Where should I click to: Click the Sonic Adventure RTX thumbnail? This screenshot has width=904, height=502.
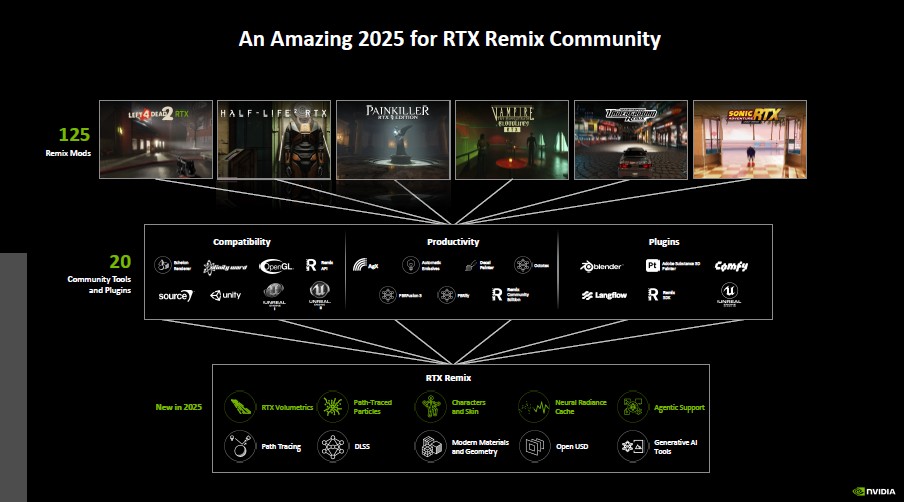(x=749, y=139)
